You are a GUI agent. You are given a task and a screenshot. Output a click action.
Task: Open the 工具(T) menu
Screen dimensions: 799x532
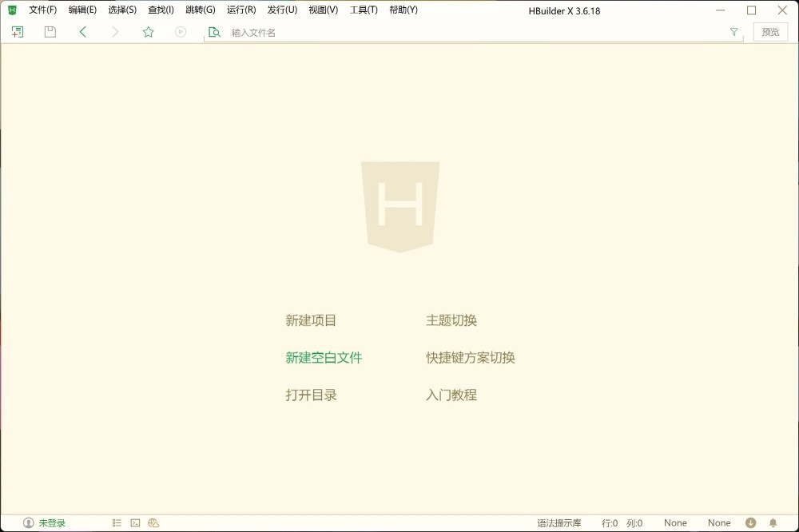[364, 10]
